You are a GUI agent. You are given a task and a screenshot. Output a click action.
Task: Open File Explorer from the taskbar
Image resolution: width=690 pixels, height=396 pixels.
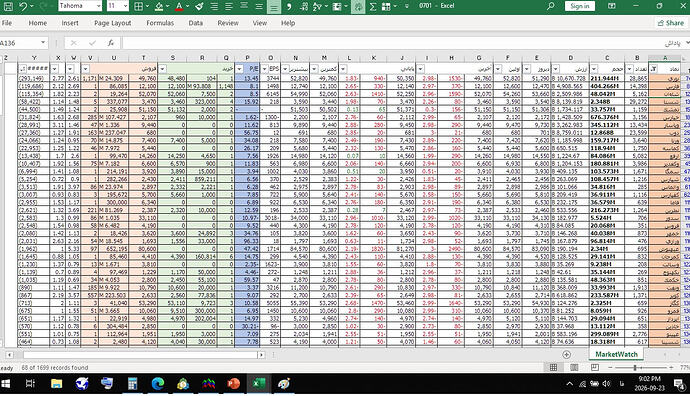(56, 384)
